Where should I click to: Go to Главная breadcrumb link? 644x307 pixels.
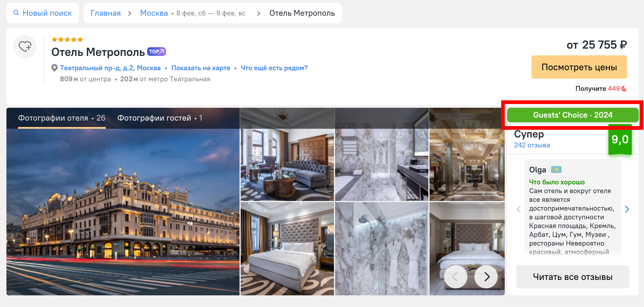tap(105, 13)
